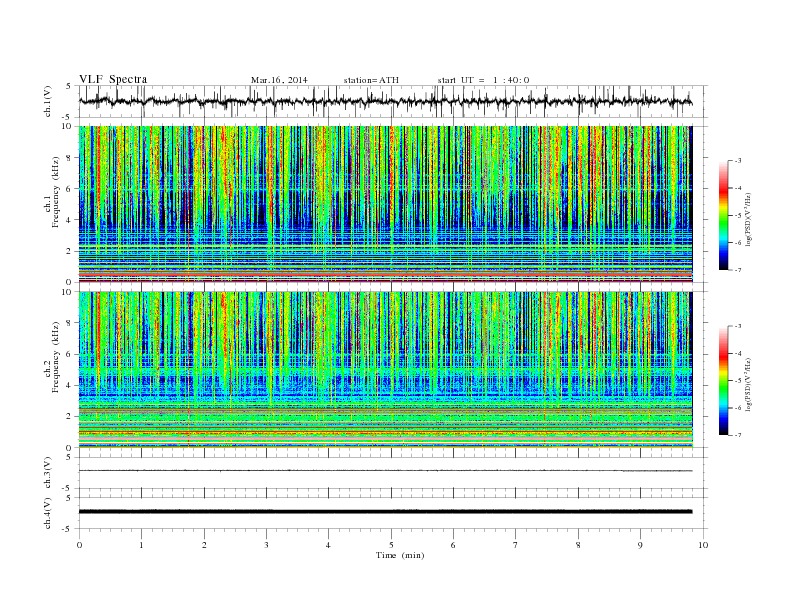This screenshot has width=792, height=612.
Task: Click the "Time (min)" axis title
Action: coord(400,555)
